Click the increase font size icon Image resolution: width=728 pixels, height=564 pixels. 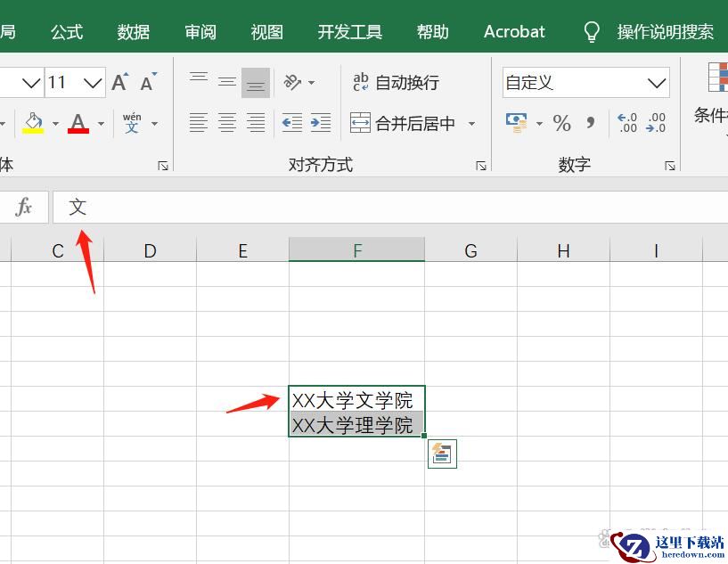click(x=120, y=83)
